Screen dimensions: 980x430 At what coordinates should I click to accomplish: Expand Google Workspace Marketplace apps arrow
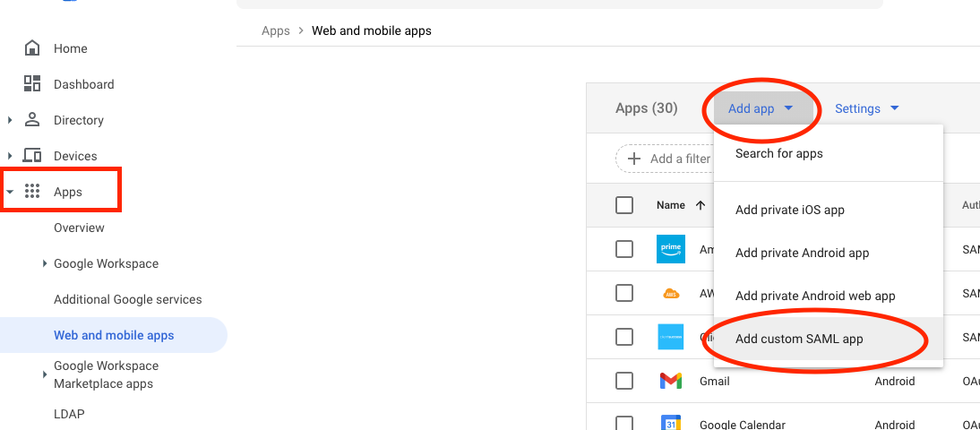(x=45, y=374)
